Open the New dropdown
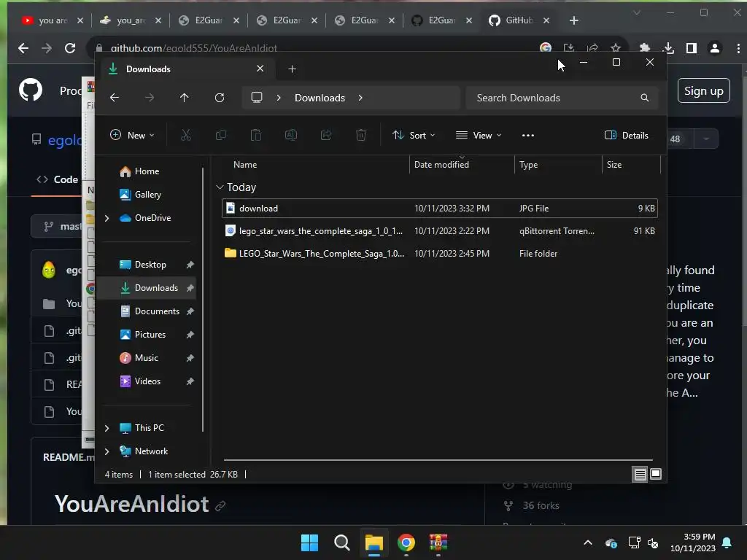The height and width of the screenshot is (560, 747). point(132,135)
